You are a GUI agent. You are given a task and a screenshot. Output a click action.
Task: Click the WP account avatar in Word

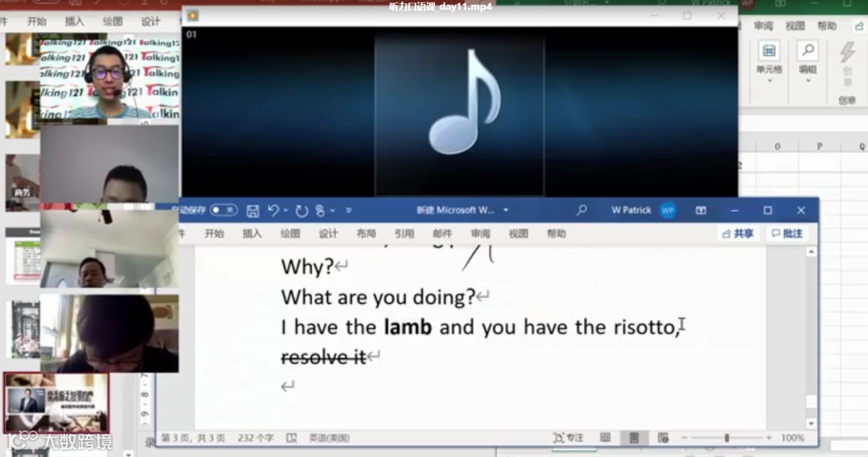[668, 211]
